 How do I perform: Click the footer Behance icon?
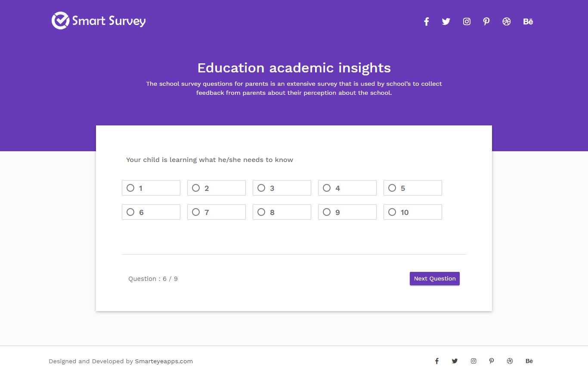click(x=529, y=361)
